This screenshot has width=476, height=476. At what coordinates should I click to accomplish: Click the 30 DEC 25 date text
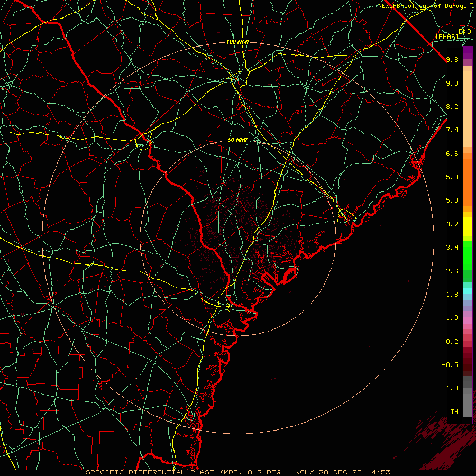[341, 472]
